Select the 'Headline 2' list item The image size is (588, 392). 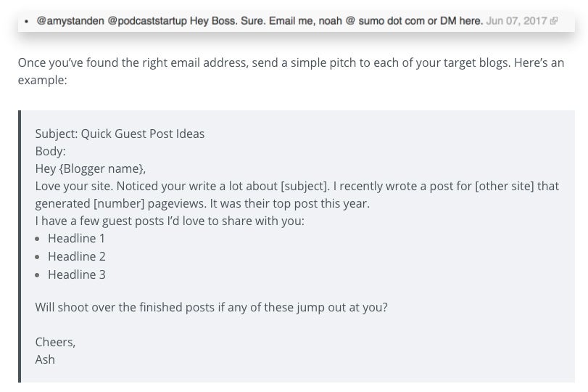(77, 256)
